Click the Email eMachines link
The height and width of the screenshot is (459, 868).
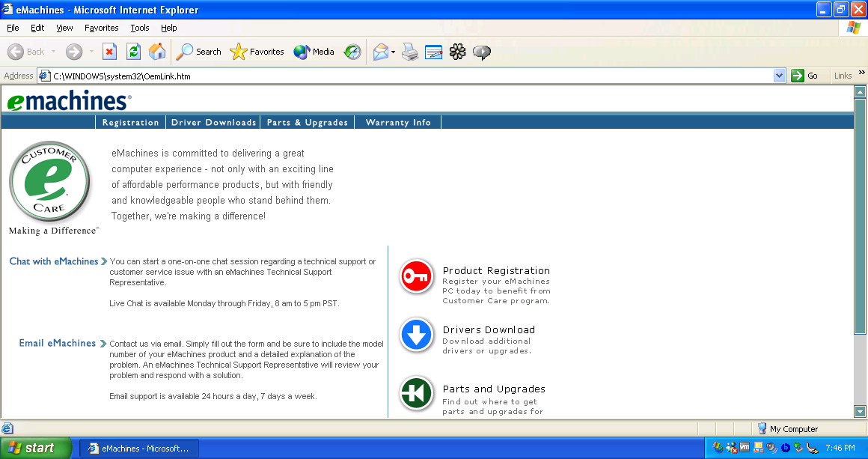coord(58,343)
